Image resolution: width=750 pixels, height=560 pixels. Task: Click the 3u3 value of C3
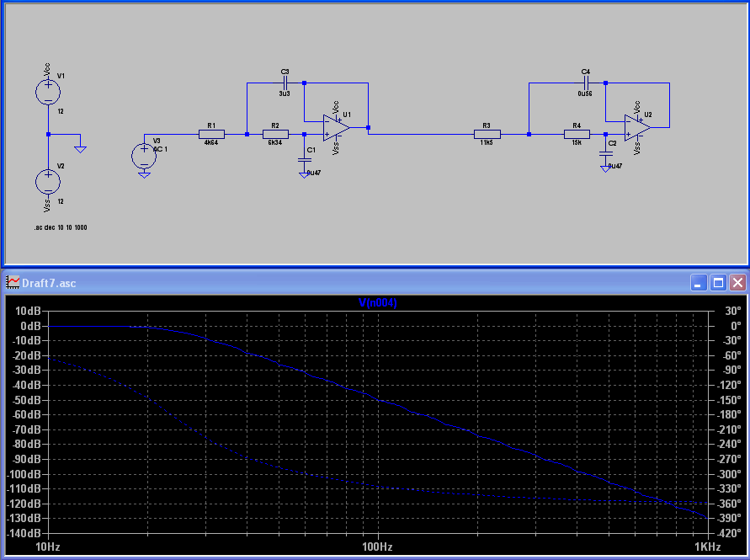click(x=285, y=93)
